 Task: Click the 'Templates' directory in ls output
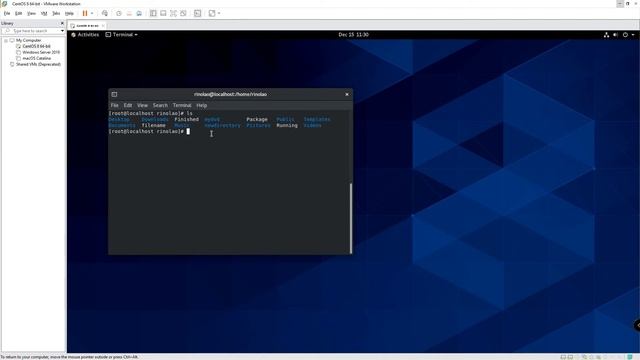click(317, 119)
